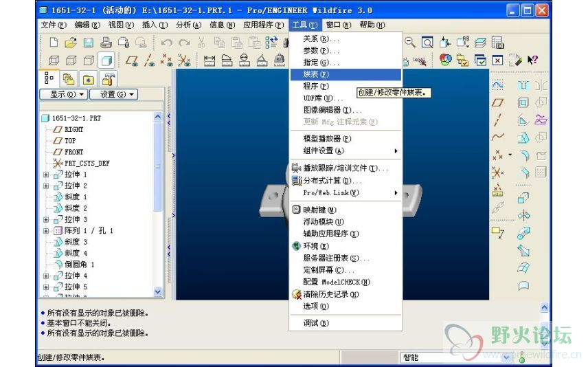Open the 显示(O) dropdown
Viewport: 588px width, 367px height.
tap(64, 94)
